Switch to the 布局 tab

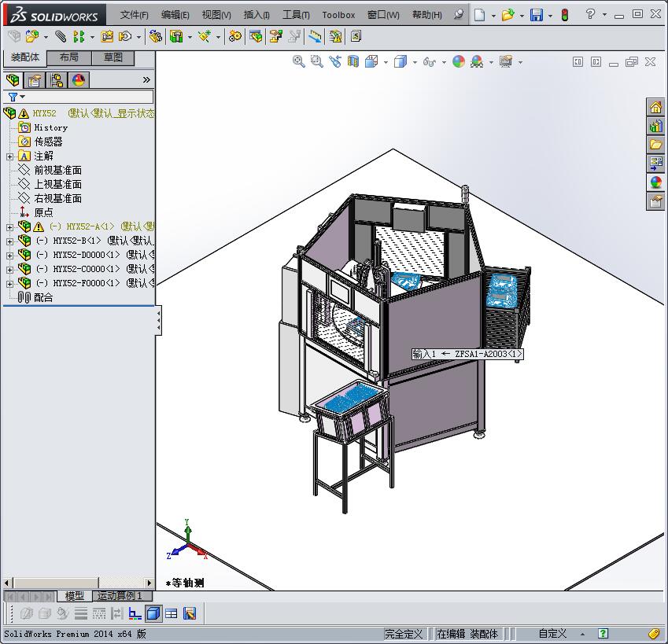[x=69, y=57]
